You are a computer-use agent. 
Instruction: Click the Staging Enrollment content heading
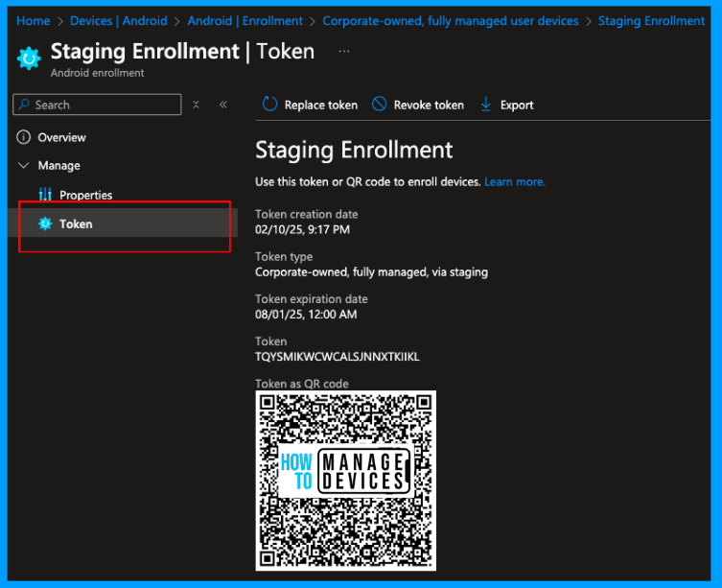click(x=354, y=151)
